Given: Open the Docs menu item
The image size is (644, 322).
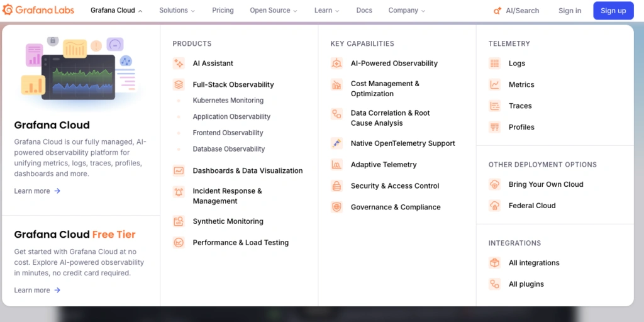Looking at the screenshot, I should coord(364,11).
